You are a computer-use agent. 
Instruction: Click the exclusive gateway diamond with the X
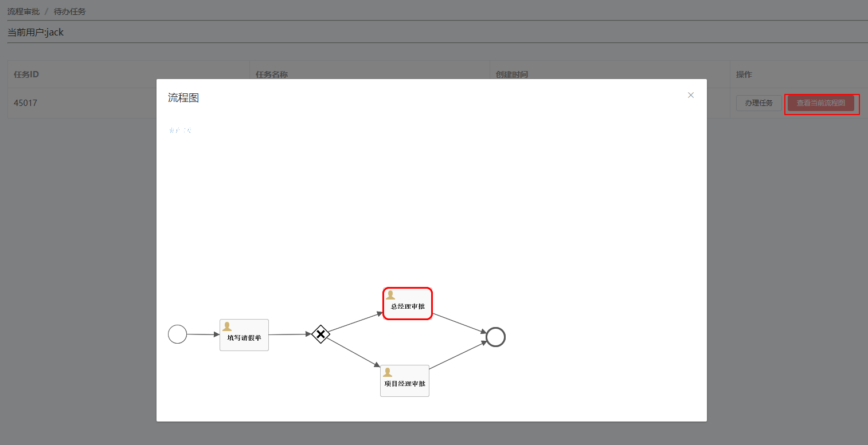pyautogui.click(x=320, y=334)
